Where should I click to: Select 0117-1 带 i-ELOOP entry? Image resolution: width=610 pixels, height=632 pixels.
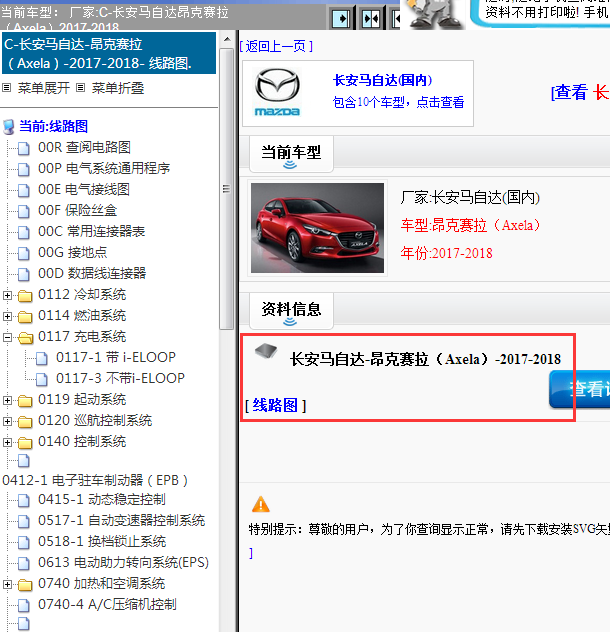(116, 357)
